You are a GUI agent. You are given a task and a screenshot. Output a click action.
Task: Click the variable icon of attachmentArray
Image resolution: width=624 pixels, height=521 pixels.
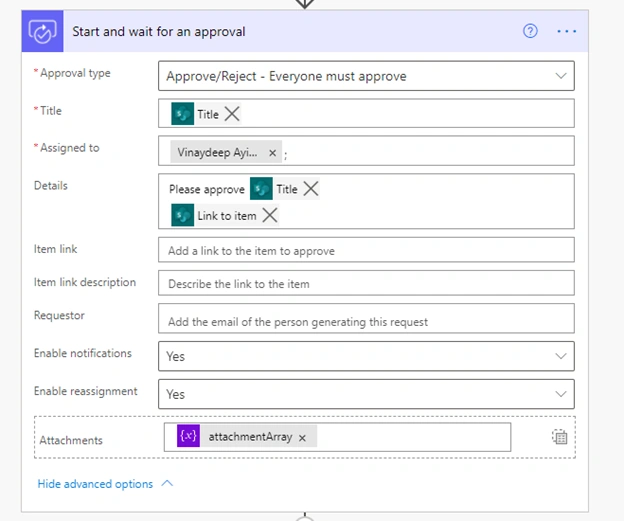[x=188, y=436]
